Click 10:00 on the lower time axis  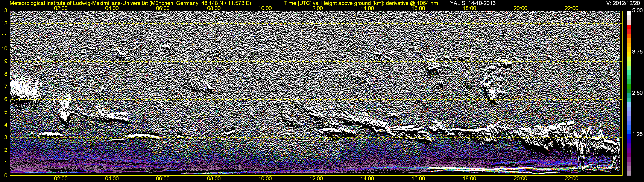click(265, 179)
